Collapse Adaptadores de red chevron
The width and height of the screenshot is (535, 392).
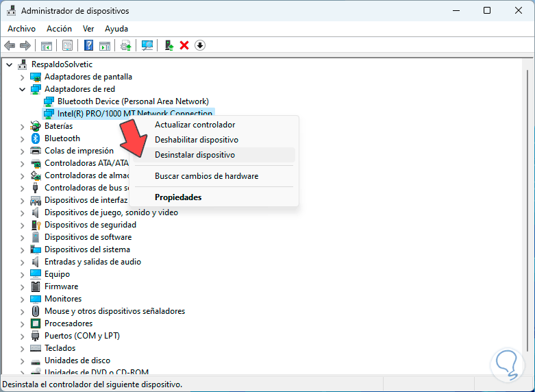pos(22,90)
